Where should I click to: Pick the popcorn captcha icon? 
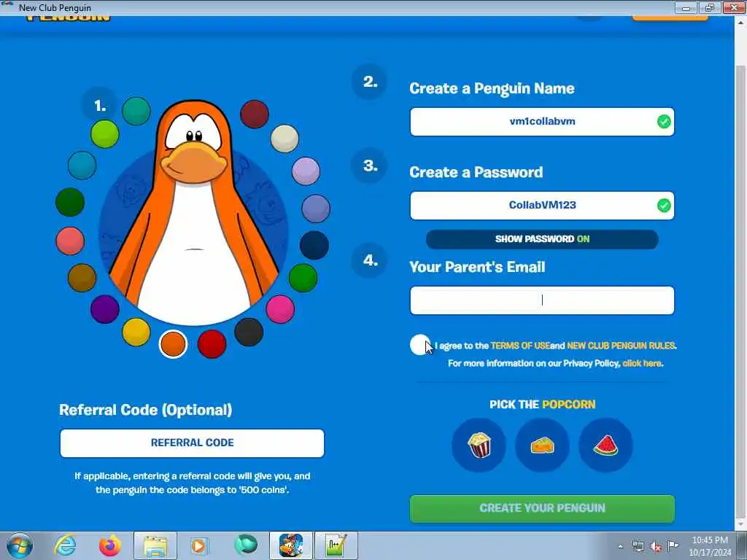[x=479, y=446]
